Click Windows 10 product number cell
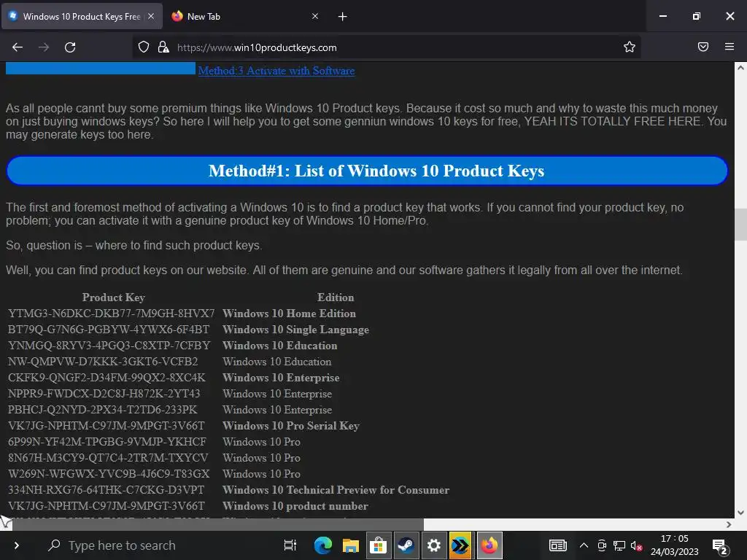 click(295, 506)
